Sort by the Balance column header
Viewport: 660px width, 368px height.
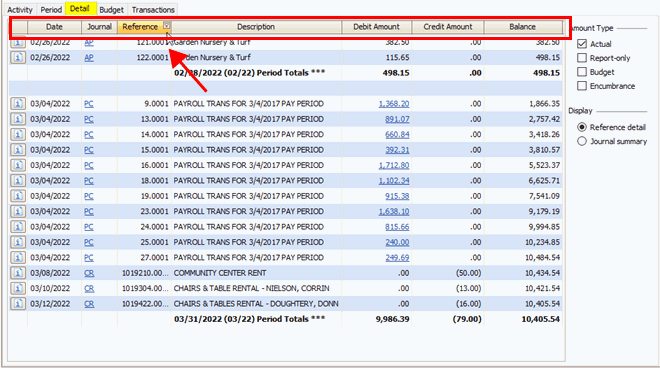523,27
